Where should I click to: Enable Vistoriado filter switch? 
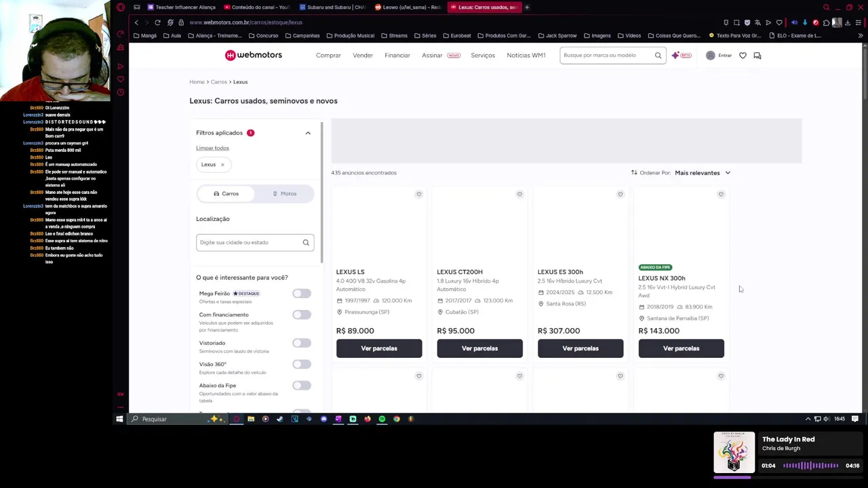coord(302,343)
